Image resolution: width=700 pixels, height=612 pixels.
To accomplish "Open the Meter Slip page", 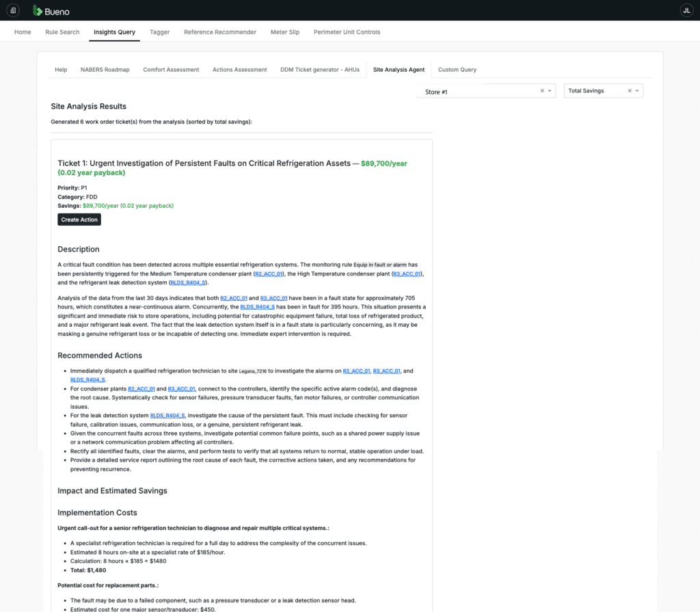I will [x=285, y=32].
